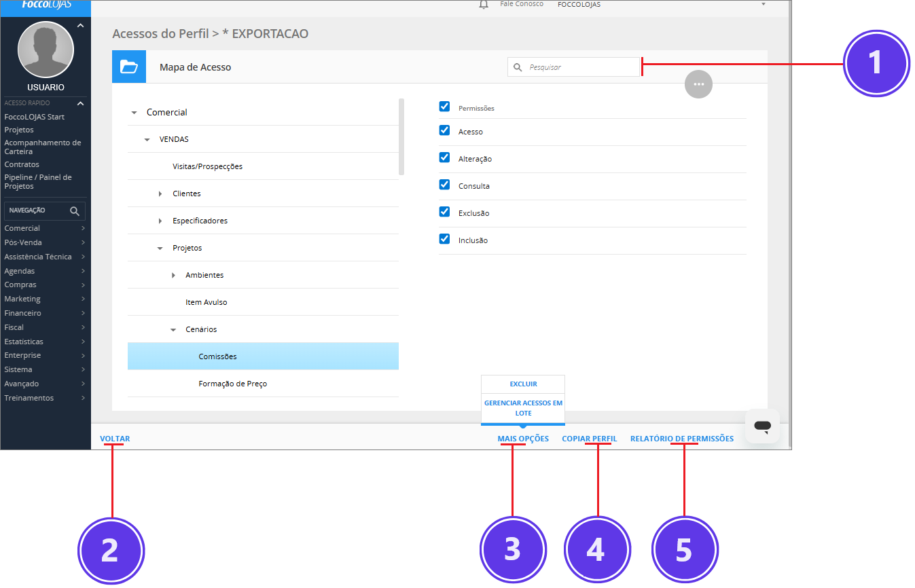The width and height of the screenshot is (915, 588).
Task: Click the user avatar picture
Action: [46, 50]
